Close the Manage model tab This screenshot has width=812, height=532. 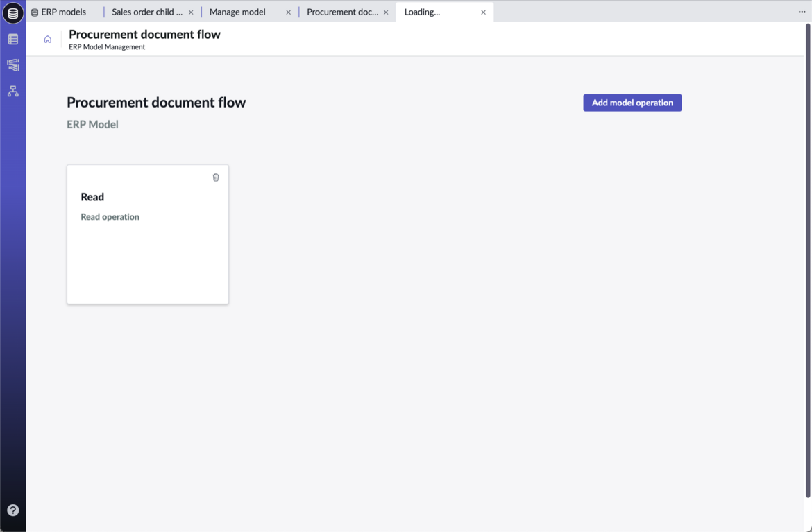(x=289, y=12)
